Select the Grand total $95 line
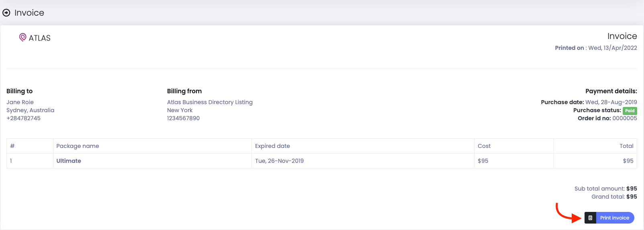This screenshot has width=644, height=230. click(614, 197)
